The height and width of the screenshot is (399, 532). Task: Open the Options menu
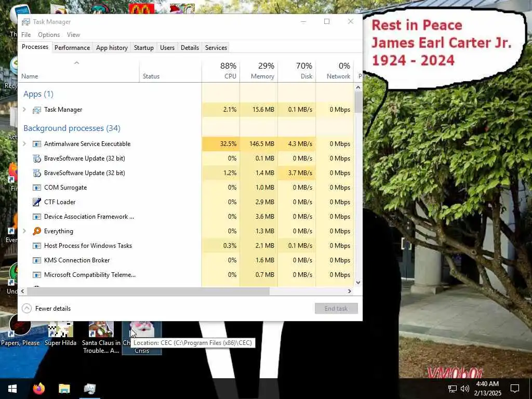click(49, 35)
